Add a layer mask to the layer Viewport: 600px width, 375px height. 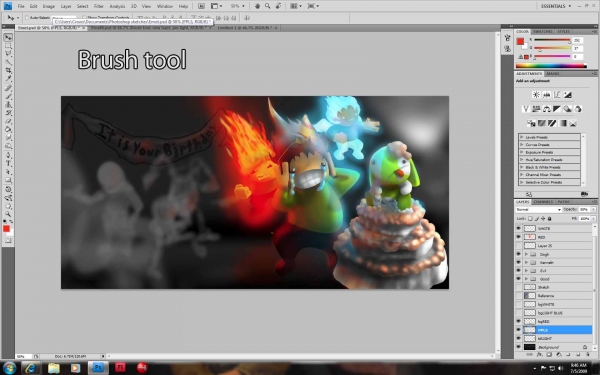(549, 355)
